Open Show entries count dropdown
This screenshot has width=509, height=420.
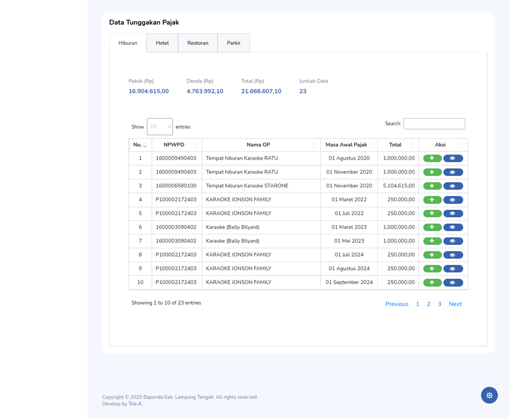tap(160, 127)
